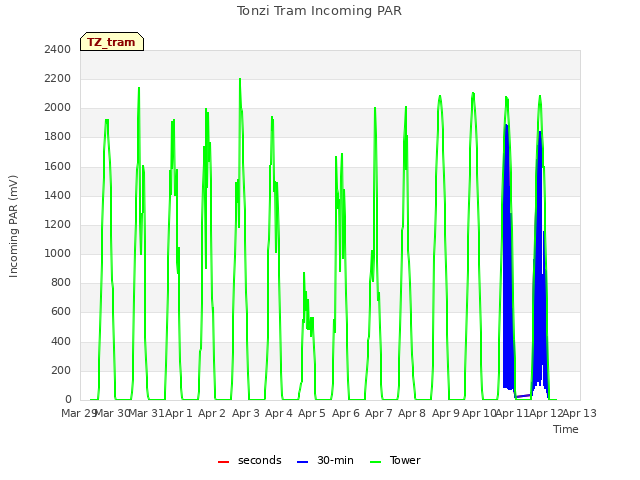The height and width of the screenshot is (480, 640).
Task: Click the blue 30-min data block on Apr 11
Action: point(508,261)
